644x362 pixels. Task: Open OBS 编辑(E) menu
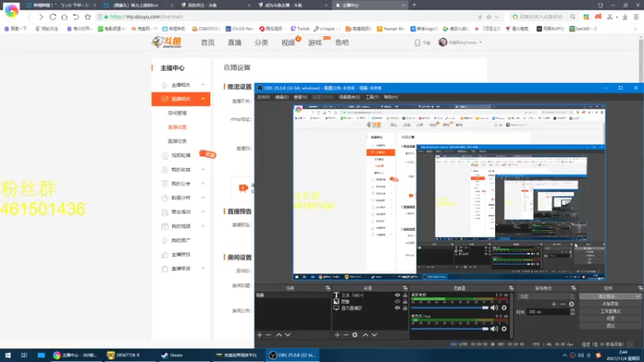[x=282, y=97]
